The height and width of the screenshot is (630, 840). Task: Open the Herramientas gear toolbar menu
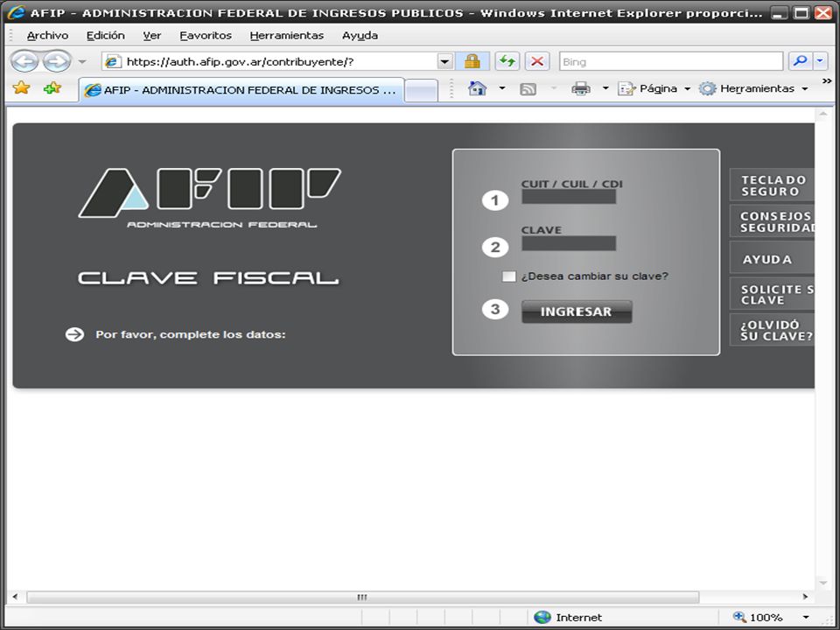753,88
